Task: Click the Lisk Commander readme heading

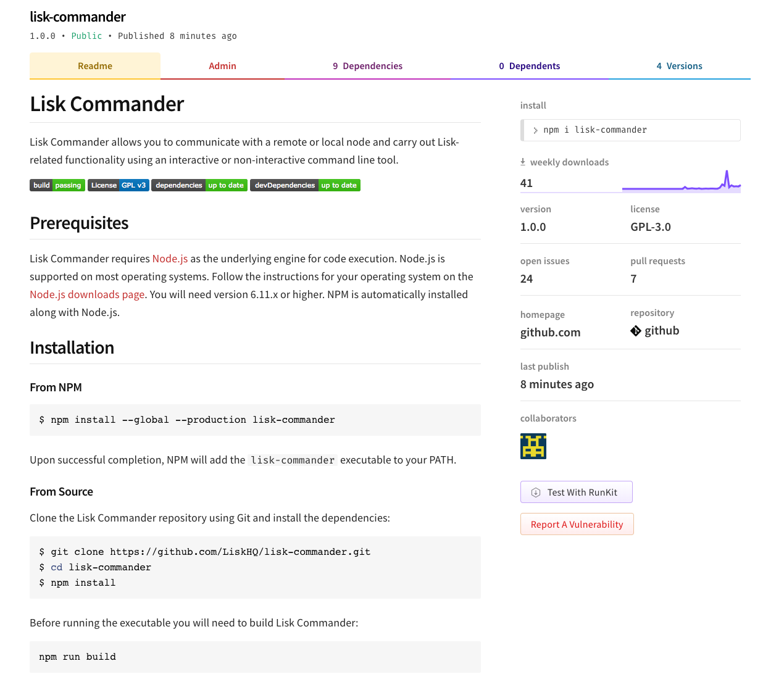Action: [x=107, y=104]
